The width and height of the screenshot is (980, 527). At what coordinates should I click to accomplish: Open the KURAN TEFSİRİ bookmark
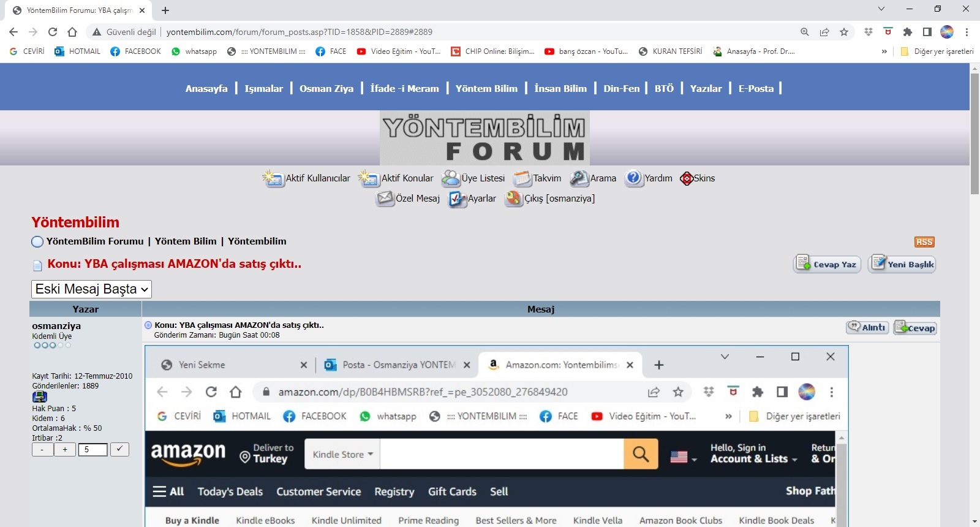click(671, 51)
